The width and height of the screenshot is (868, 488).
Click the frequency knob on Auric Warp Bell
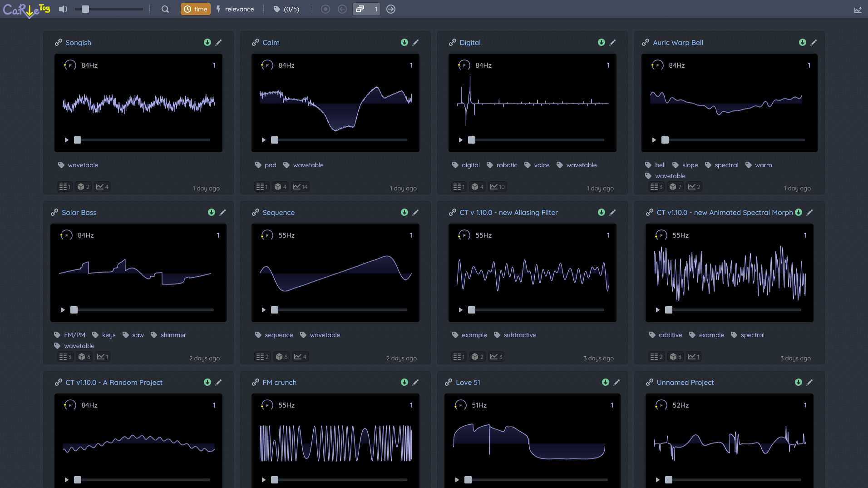click(x=657, y=65)
